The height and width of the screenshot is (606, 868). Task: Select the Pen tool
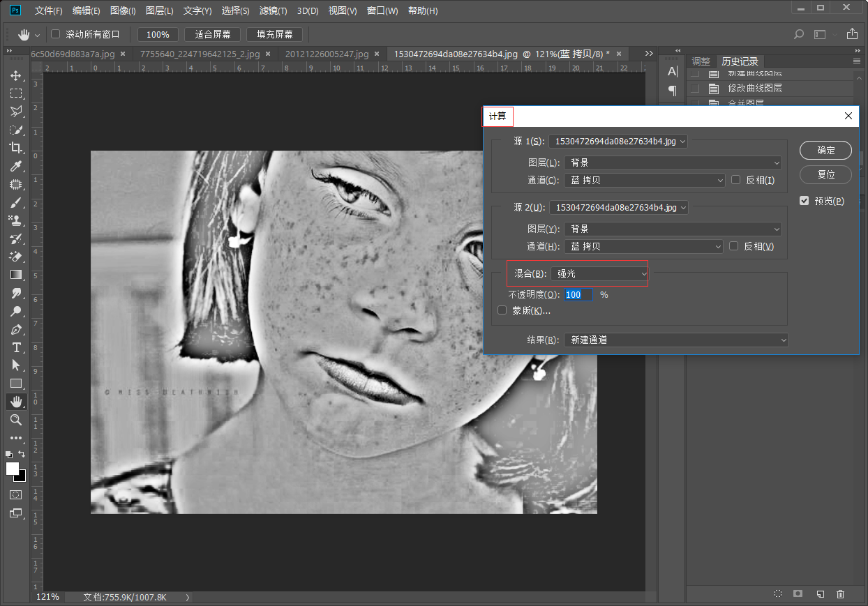tap(16, 329)
